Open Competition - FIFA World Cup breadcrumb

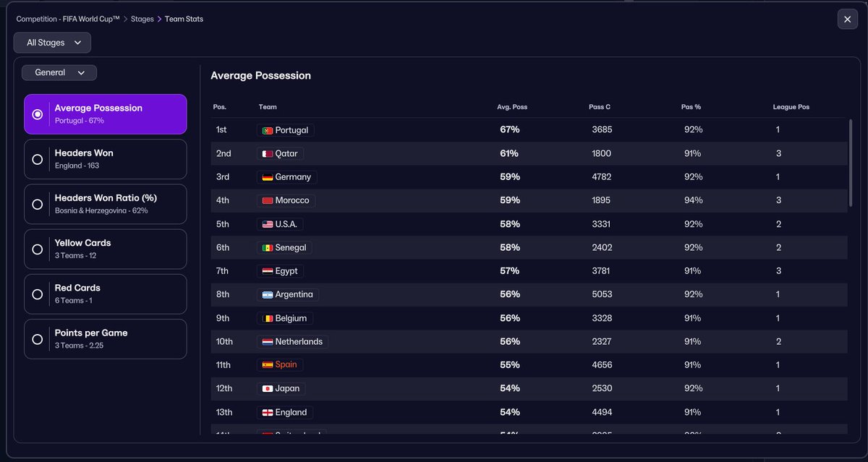(x=68, y=19)
